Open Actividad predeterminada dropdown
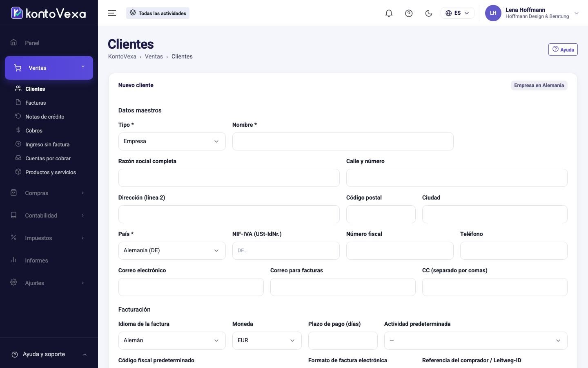Screen dimensions: 588x368 click(476, 341)
